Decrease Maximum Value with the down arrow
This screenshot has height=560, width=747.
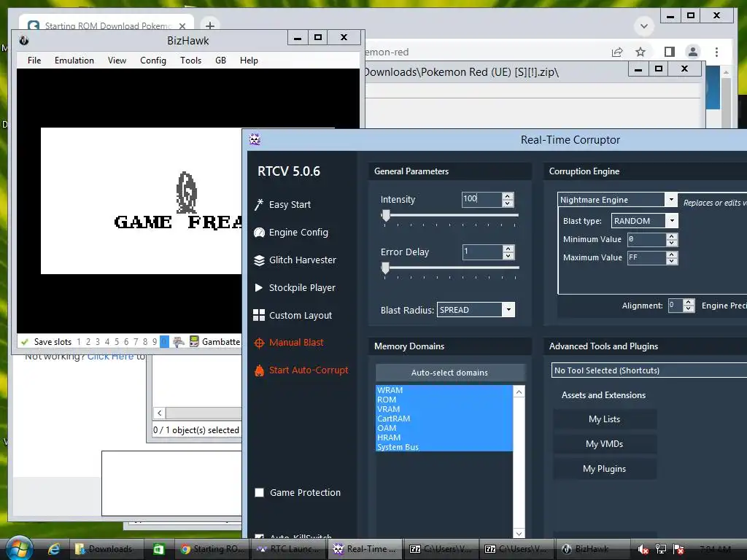click(x=672, y=261)
